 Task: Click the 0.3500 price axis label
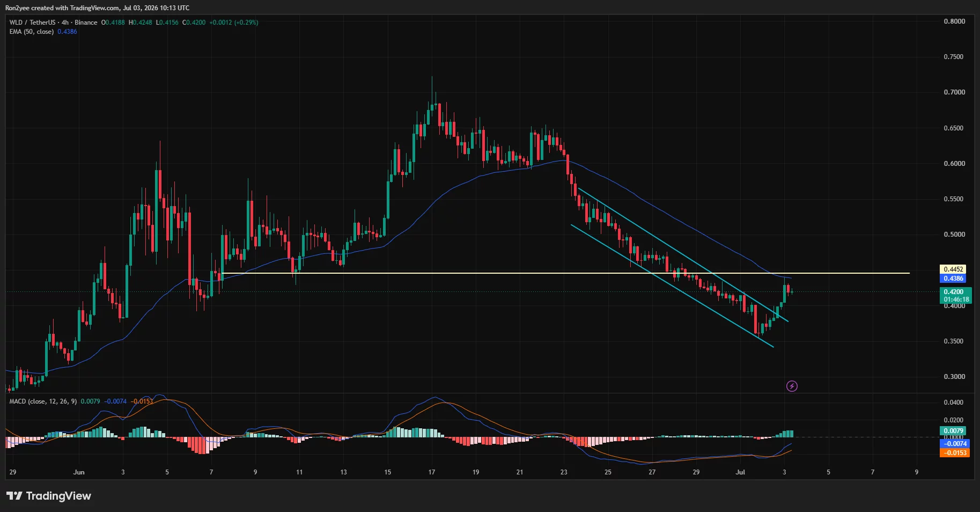pos(954,341)
